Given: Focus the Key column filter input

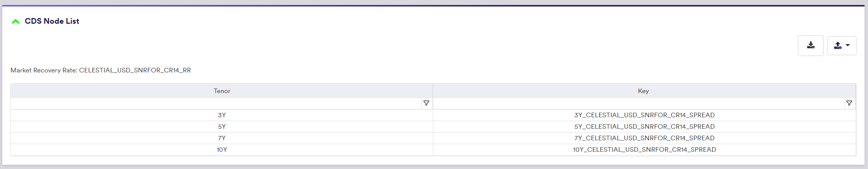Looking at the screenshot, I should [x=638, y=103].
